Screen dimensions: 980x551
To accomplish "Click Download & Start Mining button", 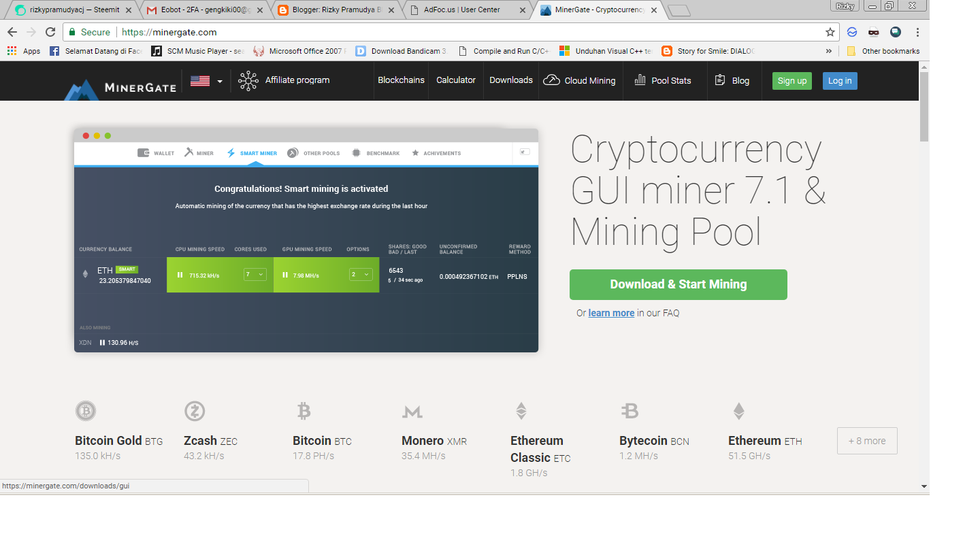I will pos(679,284).
